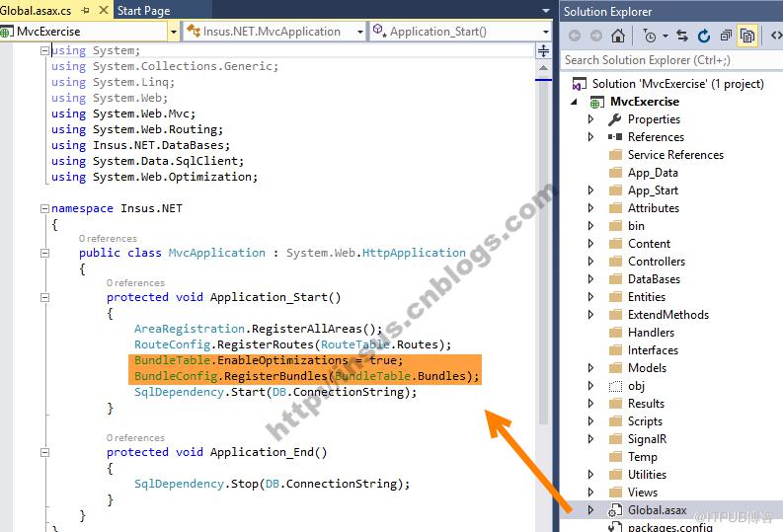Select the Service References folder
783x532 pixels.
(x=675, y=155)
